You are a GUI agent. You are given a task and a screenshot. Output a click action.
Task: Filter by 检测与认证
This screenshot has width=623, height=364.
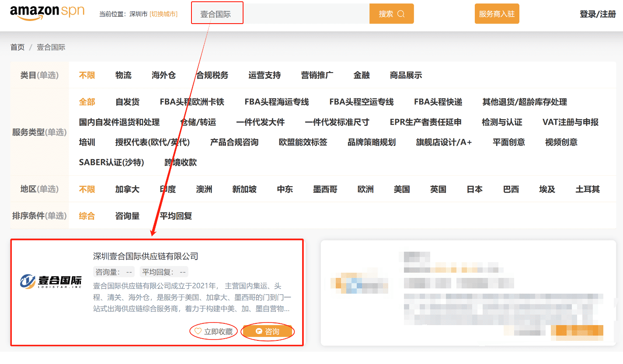(x=502, y=122)
